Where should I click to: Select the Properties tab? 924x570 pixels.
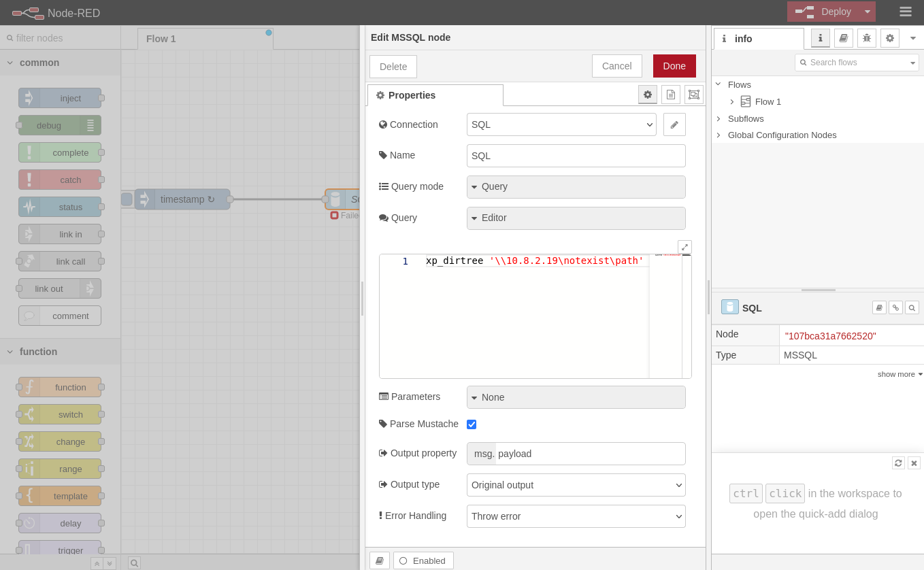point(435,95)
